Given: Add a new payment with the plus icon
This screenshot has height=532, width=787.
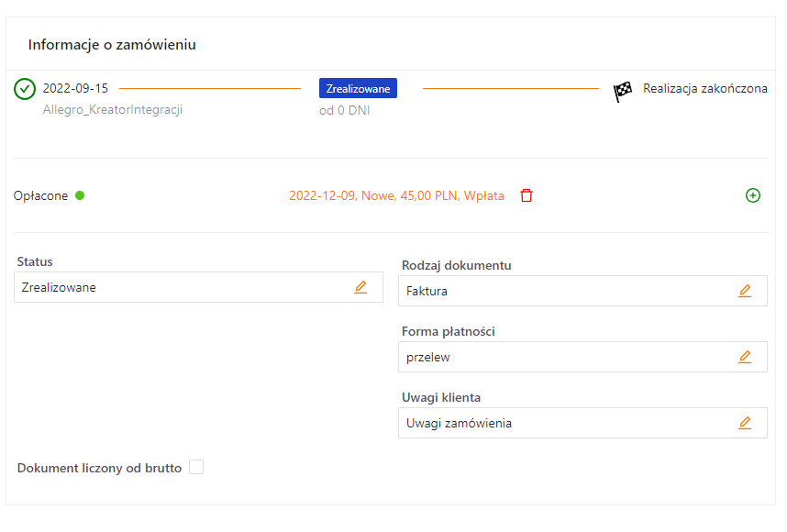Looking at the screenshot, I should (x=753, y=195).
